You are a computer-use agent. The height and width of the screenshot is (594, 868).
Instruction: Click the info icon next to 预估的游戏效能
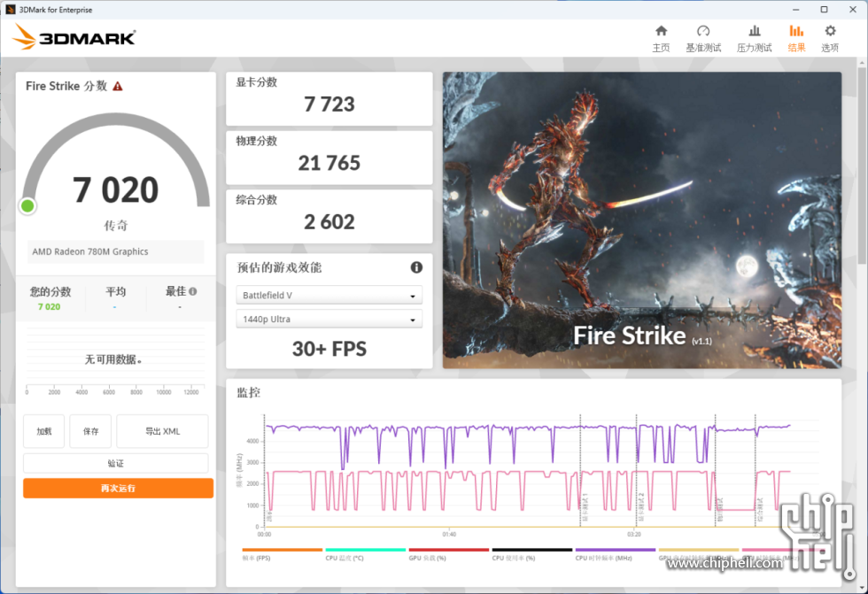(x=415, y=267)
